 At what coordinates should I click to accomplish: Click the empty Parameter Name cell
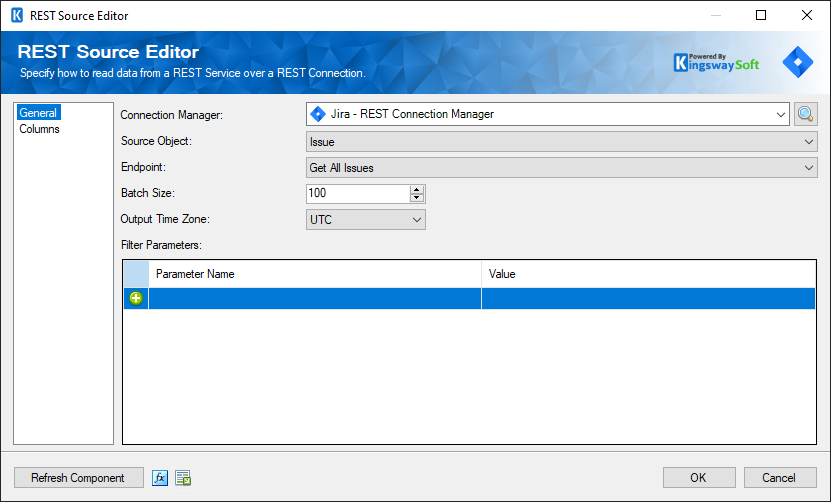tap(315, 298)
